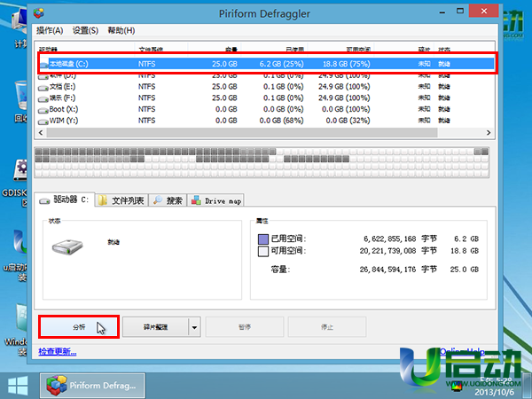This screenshot has width=532, height=399.
Task: Click the 分析 analyze button
Action: [79, 327]
